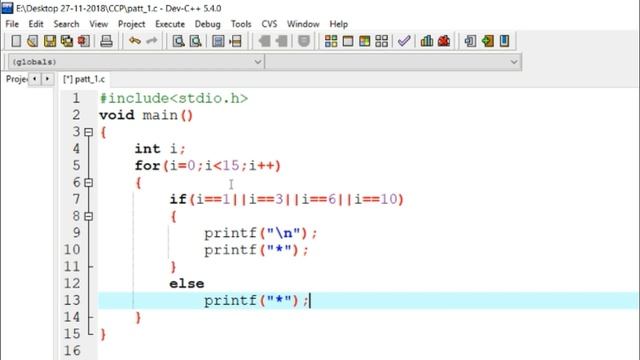The height and width of the screenshot is (360, 640).
Task: Open the View menu
Action: point(98,24)
